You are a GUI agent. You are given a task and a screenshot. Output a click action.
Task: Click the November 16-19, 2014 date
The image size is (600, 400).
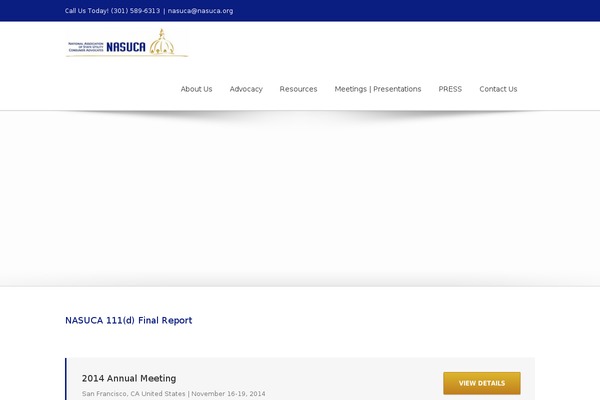(x=228, y=394)
